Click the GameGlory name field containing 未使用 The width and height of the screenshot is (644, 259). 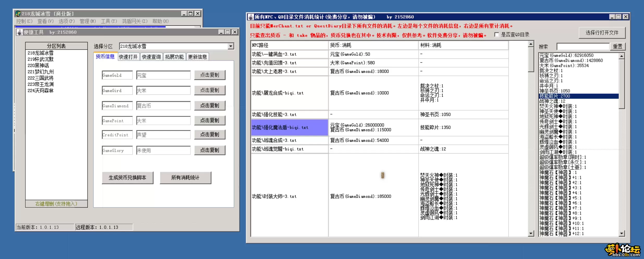[x=163, y=151]
